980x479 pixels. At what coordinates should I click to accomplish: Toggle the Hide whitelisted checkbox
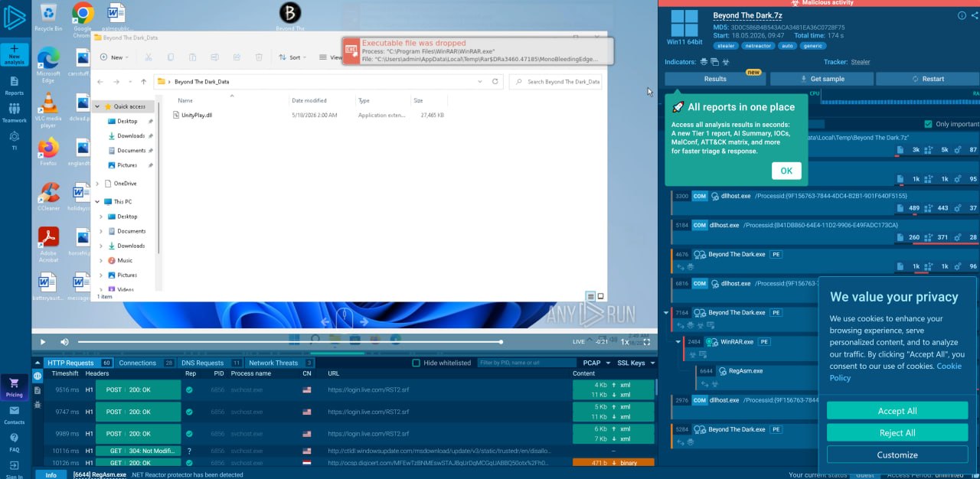[x=416, y=363]
